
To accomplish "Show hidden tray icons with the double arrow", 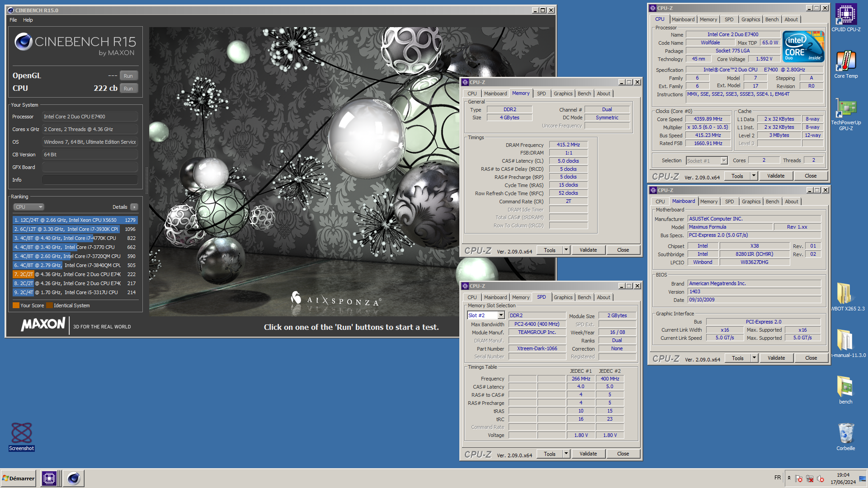I will [789, 478].
